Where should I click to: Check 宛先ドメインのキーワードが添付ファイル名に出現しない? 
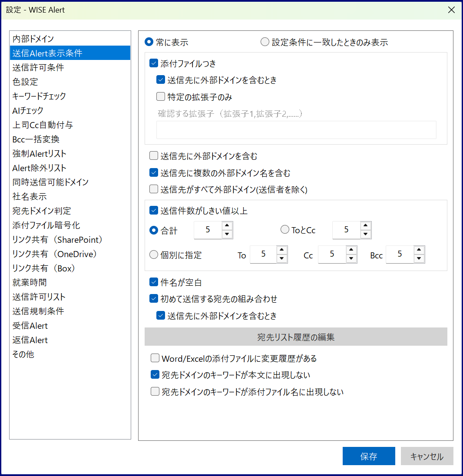click(155, 392)
